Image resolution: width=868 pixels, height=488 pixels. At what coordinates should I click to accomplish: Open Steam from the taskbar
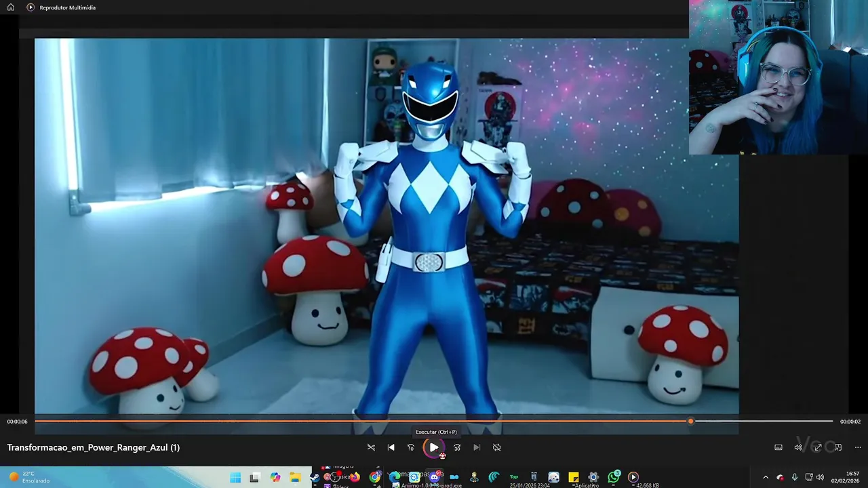click(x=315, y=477)
